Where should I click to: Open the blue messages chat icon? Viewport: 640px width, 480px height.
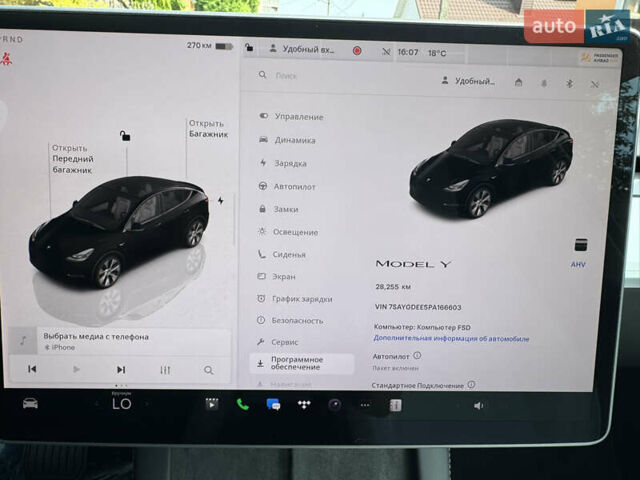(273, 404)
